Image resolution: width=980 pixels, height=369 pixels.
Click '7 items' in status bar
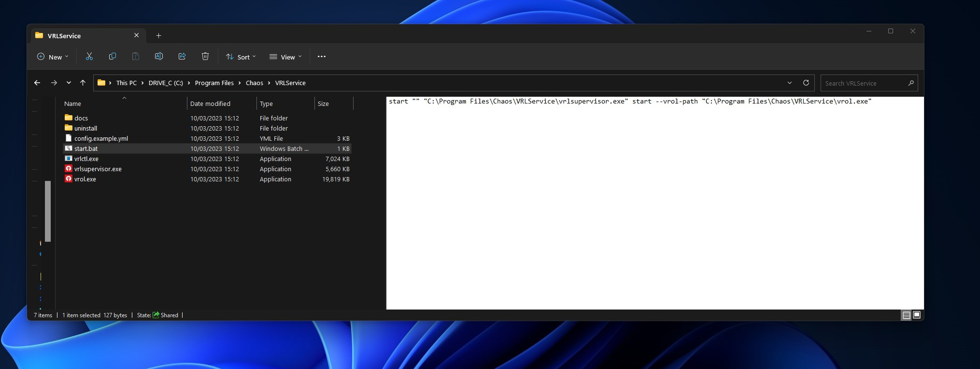click(43, 315)
